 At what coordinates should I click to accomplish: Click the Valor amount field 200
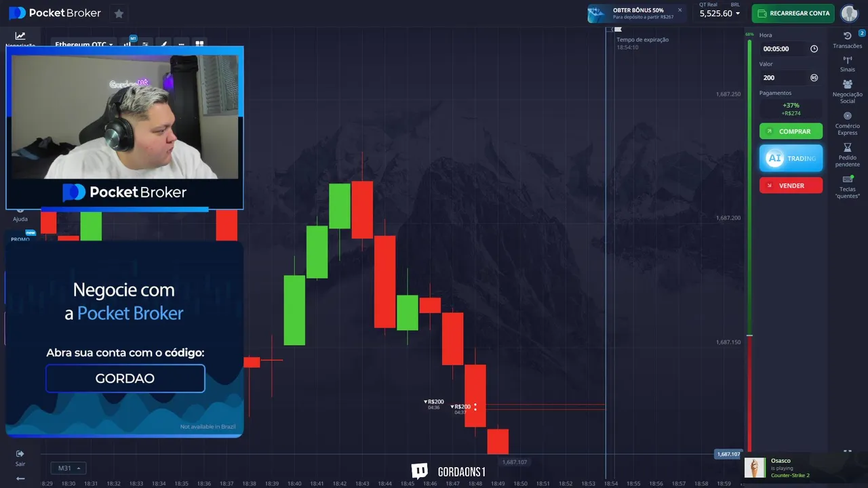click(791, 77)
